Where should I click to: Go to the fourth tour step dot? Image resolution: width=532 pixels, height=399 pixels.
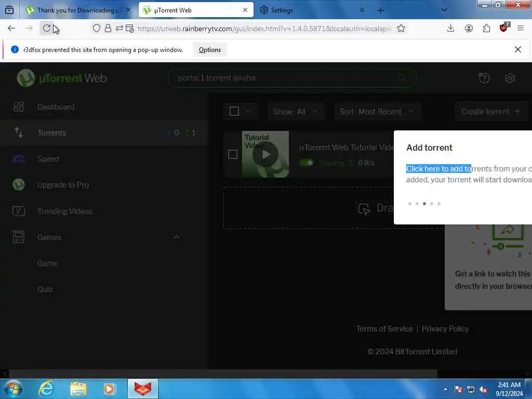tap(432, 204)
